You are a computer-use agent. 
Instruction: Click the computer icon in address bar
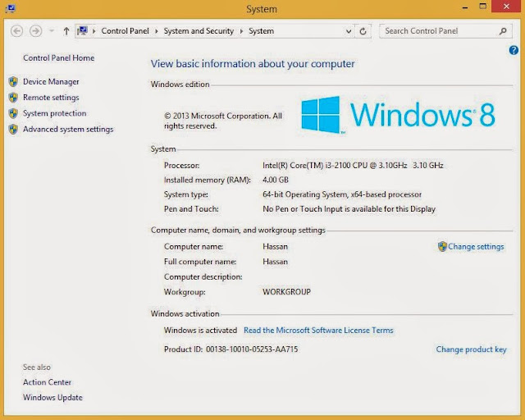(x=82, y=31)
